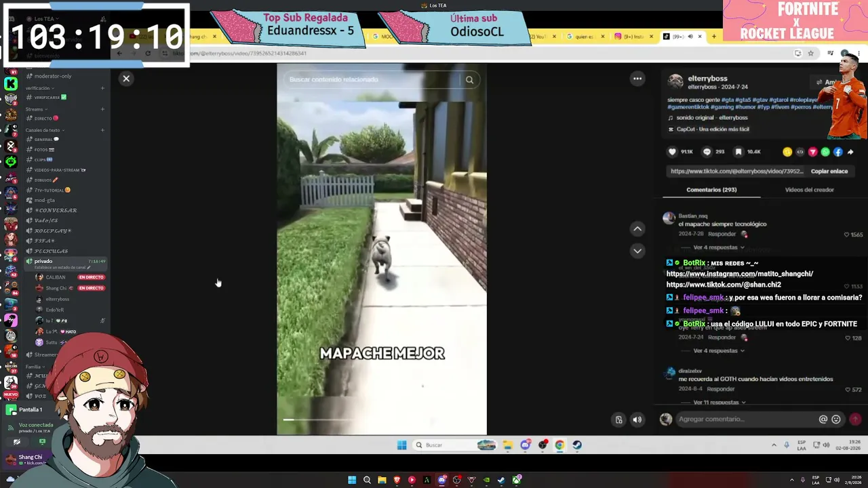Add a channel to Canales de texto
Image resolution: width=868 pixels, height=488 pixels.
coord(102,130)
